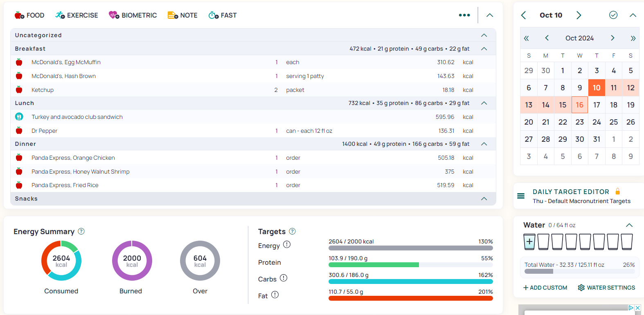Open Energy Summary help icon

point(81,231)
